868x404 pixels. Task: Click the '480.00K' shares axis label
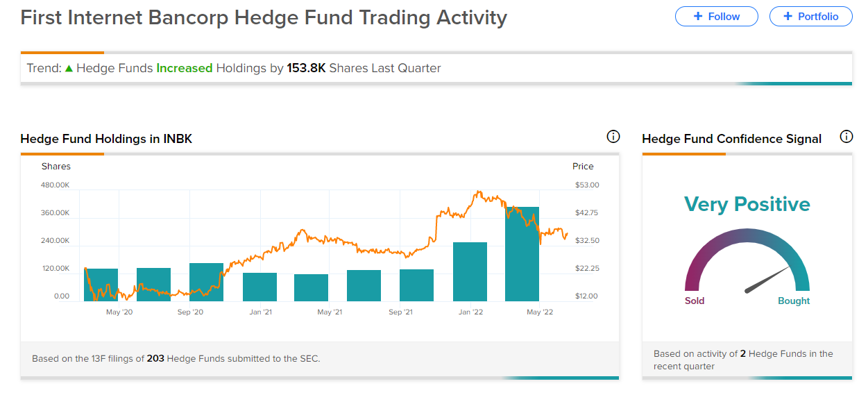(56, 185)
